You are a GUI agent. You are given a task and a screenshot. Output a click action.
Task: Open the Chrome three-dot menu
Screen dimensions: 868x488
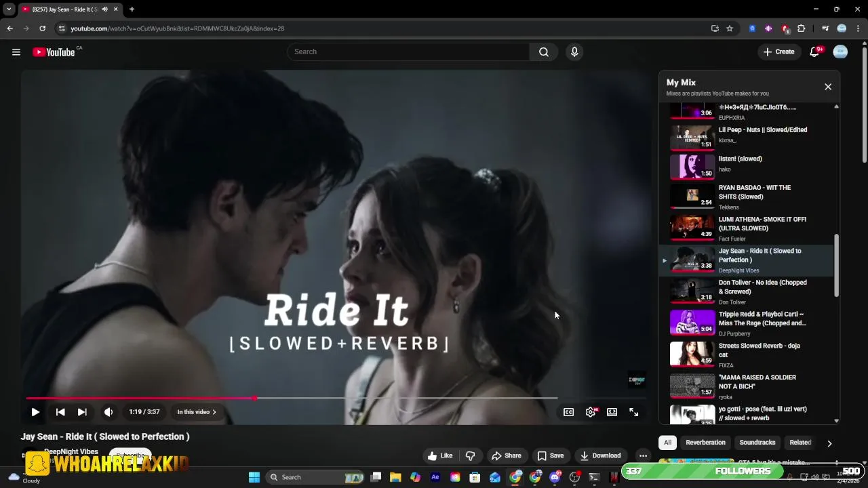point(857,28)
